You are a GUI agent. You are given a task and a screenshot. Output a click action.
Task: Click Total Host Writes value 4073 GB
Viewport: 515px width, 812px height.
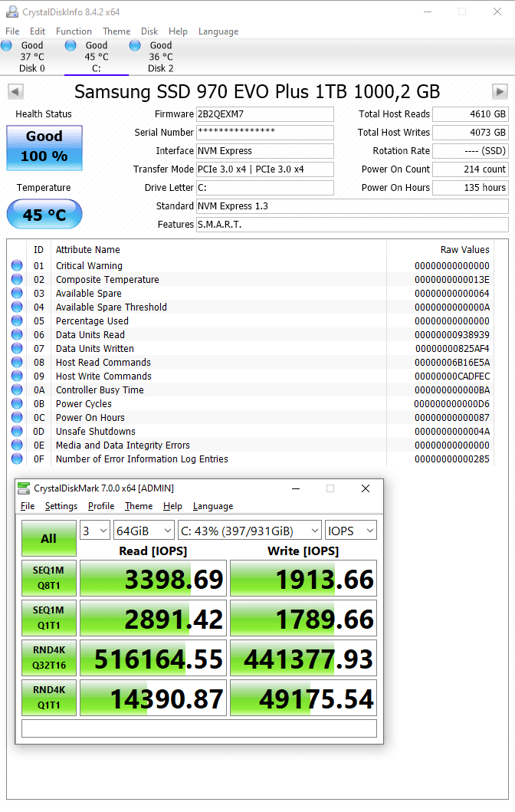coord(471,133)
